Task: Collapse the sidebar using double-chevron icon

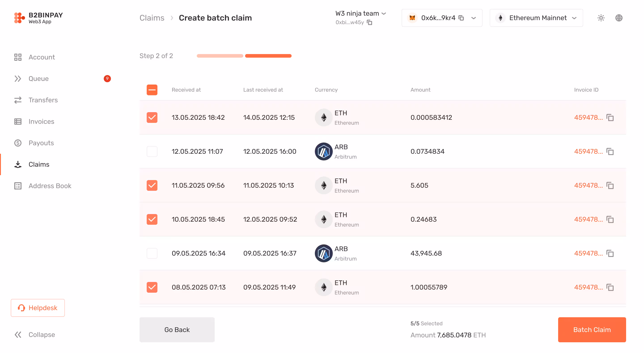Action: point(18,334)
